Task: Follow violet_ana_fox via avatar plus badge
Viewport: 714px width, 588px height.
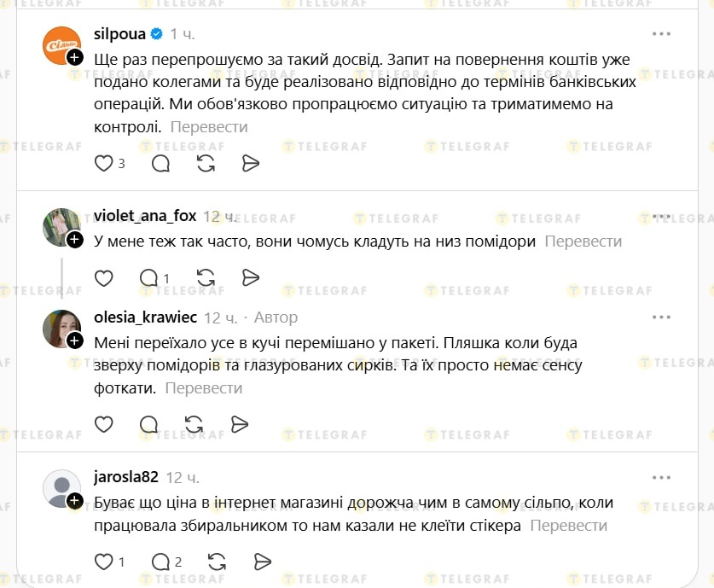Action: (75, 240)
